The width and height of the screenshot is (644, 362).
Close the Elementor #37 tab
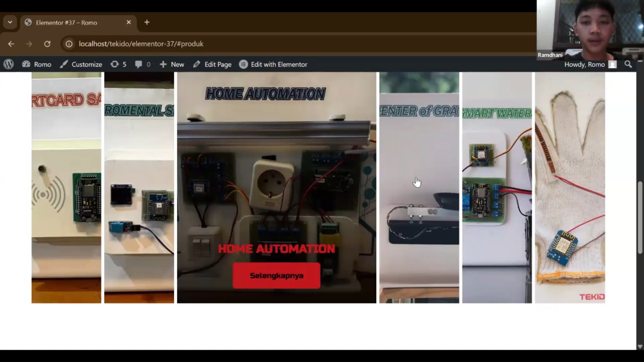point(129,22)
